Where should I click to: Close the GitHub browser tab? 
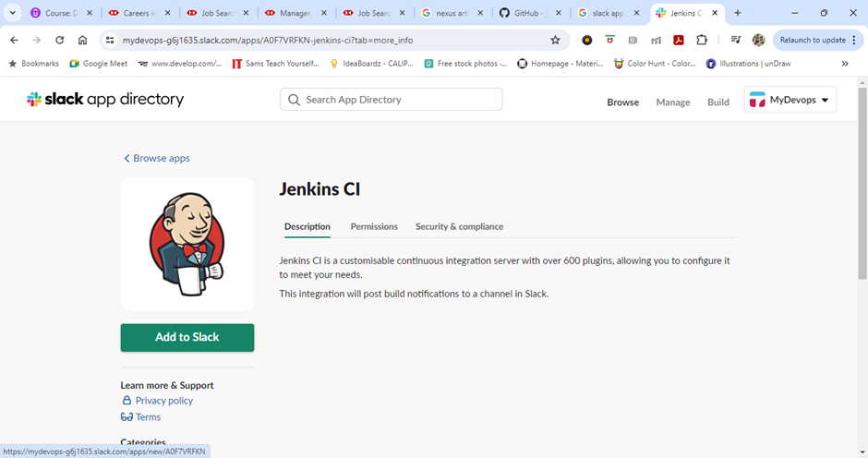pyautogui.click(x=559, y=13)
